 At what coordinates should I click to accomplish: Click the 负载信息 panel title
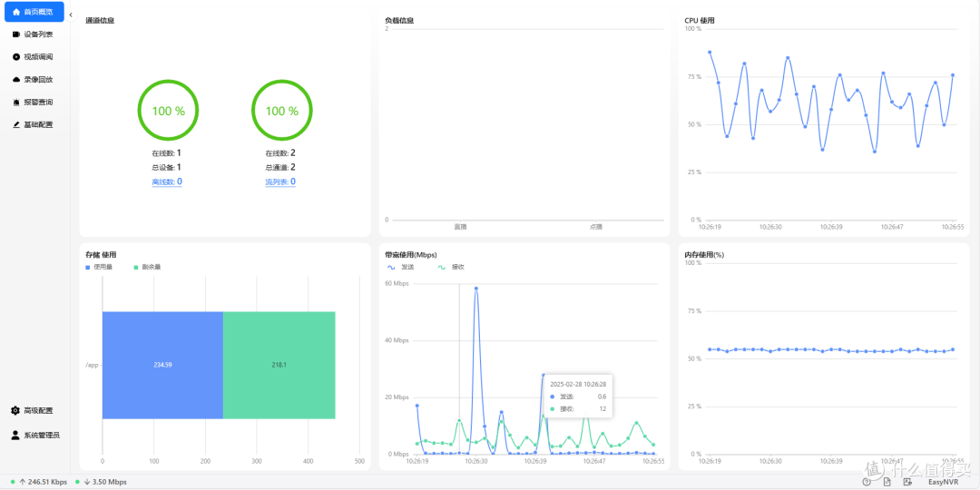coord(399,21)
